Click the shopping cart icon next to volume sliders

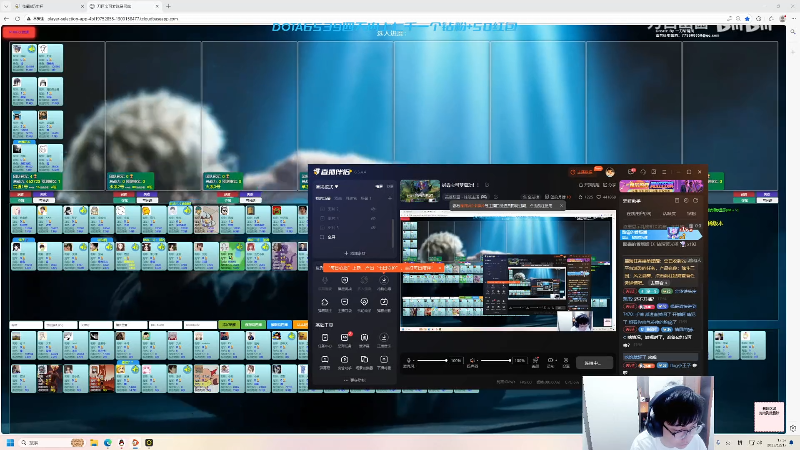click(535, 361)
